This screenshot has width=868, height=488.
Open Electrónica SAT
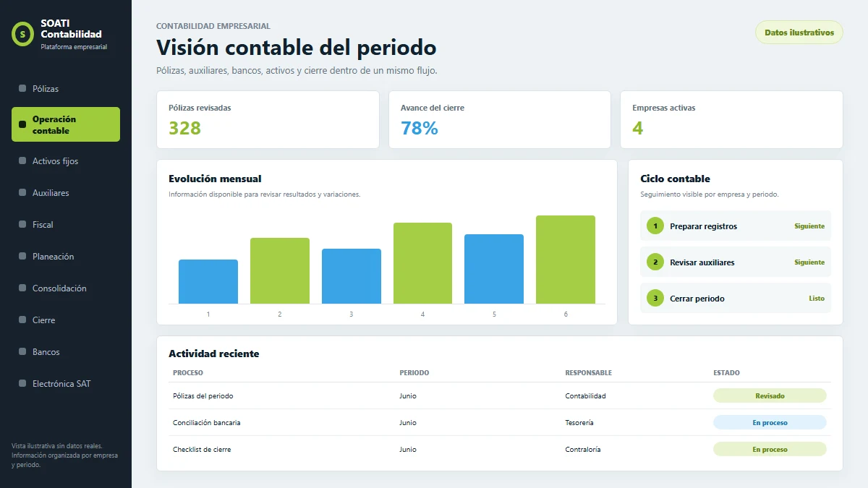point(66,383)
